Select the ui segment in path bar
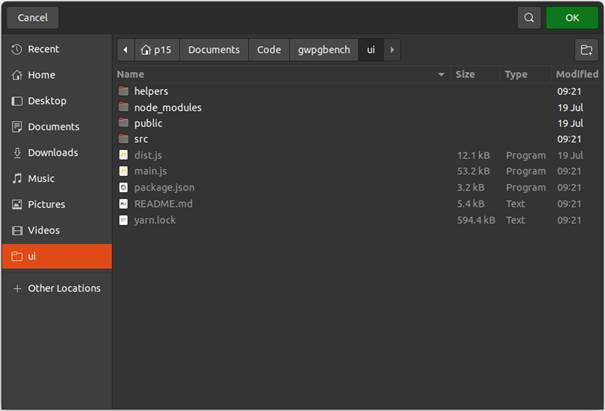The height and width of the screenshot is (411, 605). pyautogui.click(x=371, y=50)
